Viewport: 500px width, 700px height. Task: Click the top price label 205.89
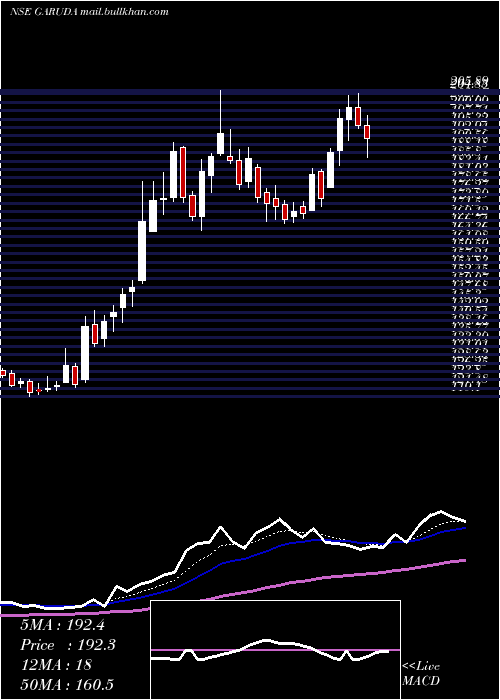click(x=468, y=80)
